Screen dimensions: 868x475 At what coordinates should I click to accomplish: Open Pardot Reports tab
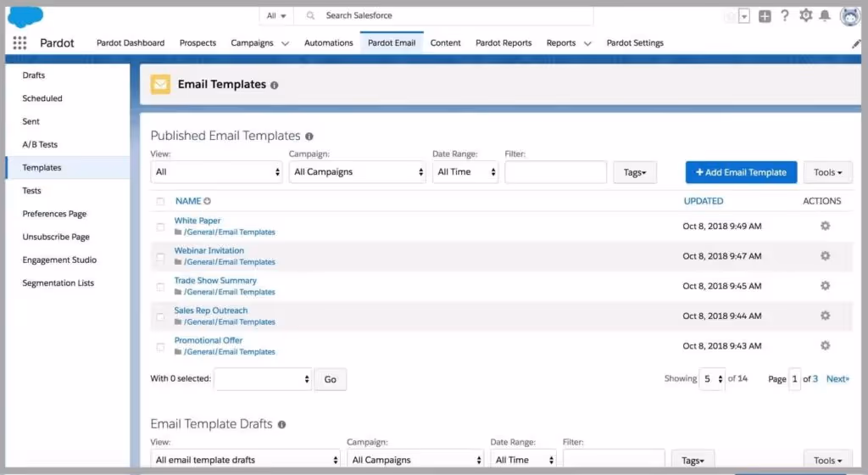pyautogui.click(x=504, y=42)
